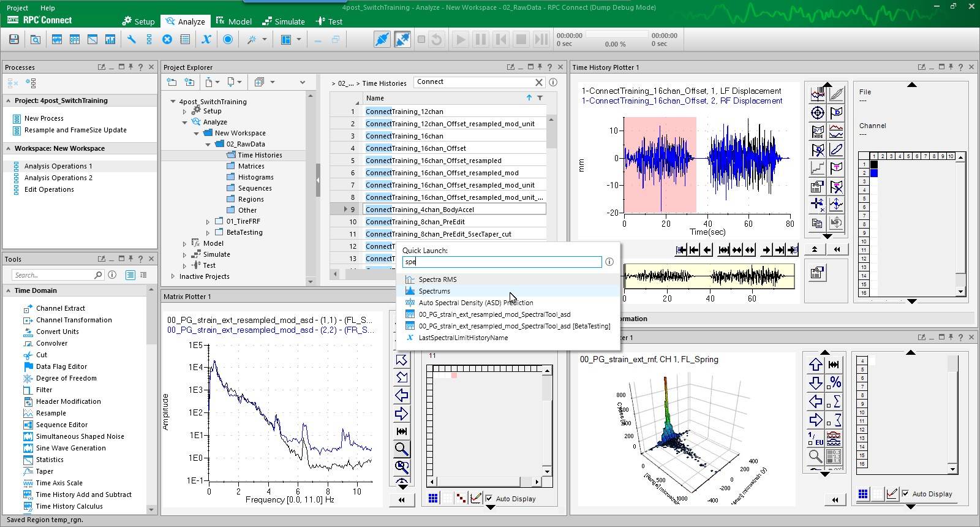
Task: Click the Quick Launch search input field
Action: click(x=502, y=262)
